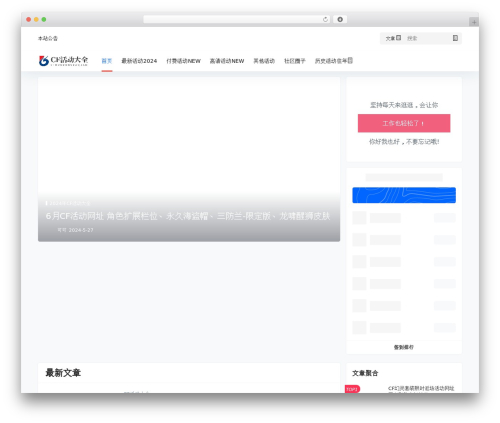
Task: Click the browser reload icon in address bar
Action: click(x=325, y=19)
